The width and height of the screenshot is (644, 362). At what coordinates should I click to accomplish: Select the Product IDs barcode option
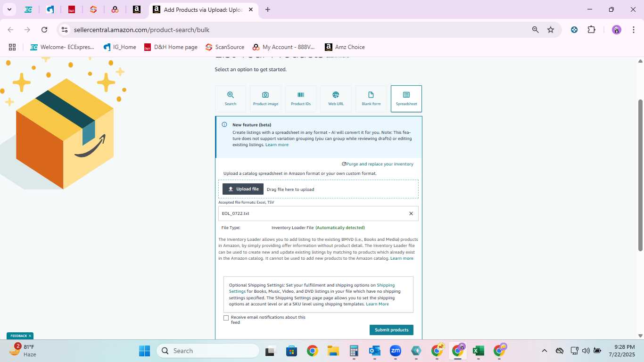click(x=301, y=99)
